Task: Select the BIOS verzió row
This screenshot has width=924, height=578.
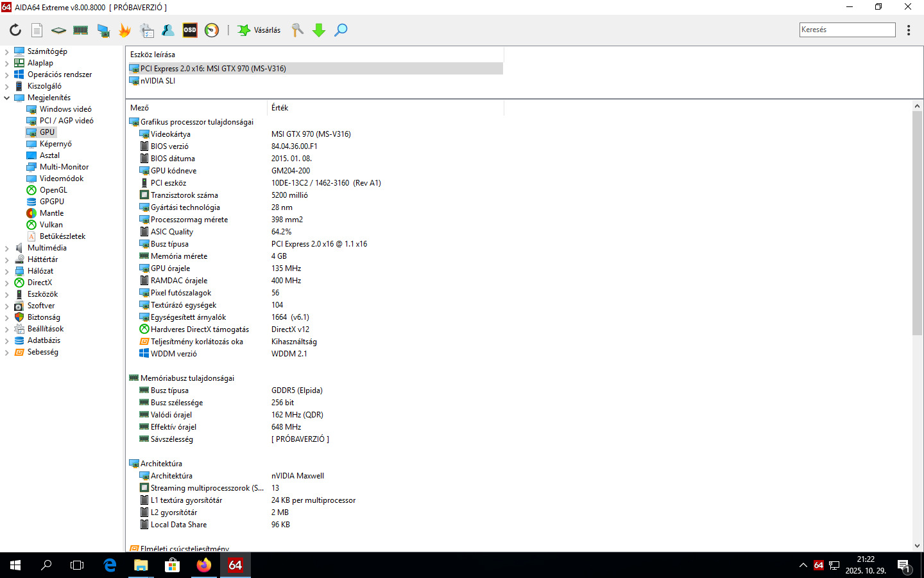Action: (x=315, y=146)
